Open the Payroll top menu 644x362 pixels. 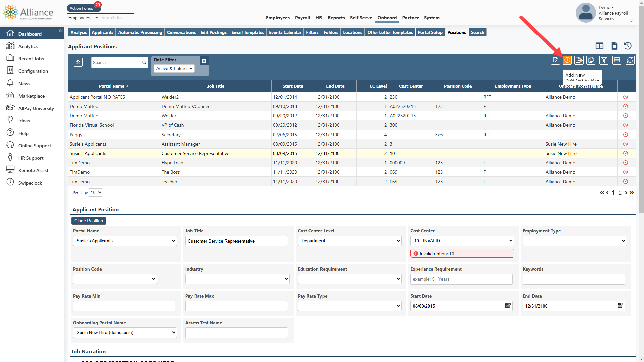tap(302, 18)
